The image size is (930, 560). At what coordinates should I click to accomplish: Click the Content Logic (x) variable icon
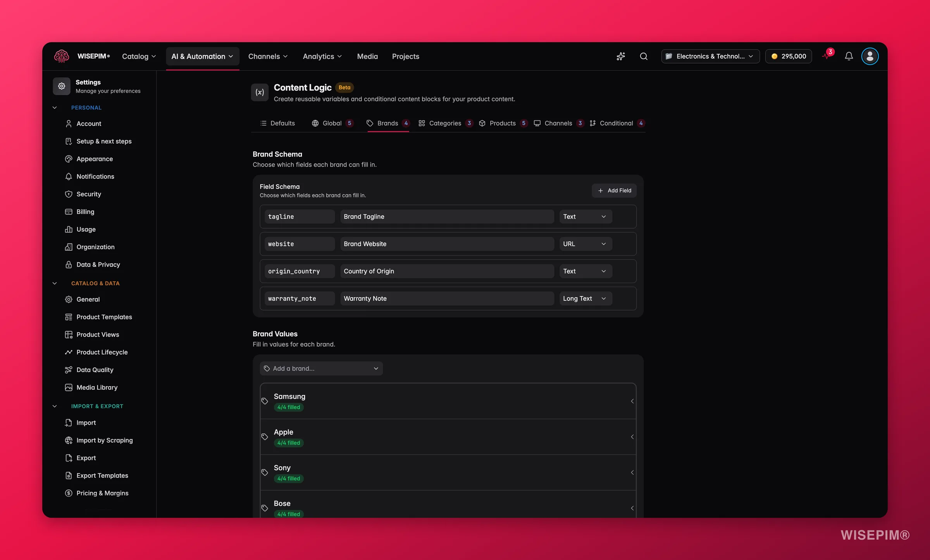[260, 92]
